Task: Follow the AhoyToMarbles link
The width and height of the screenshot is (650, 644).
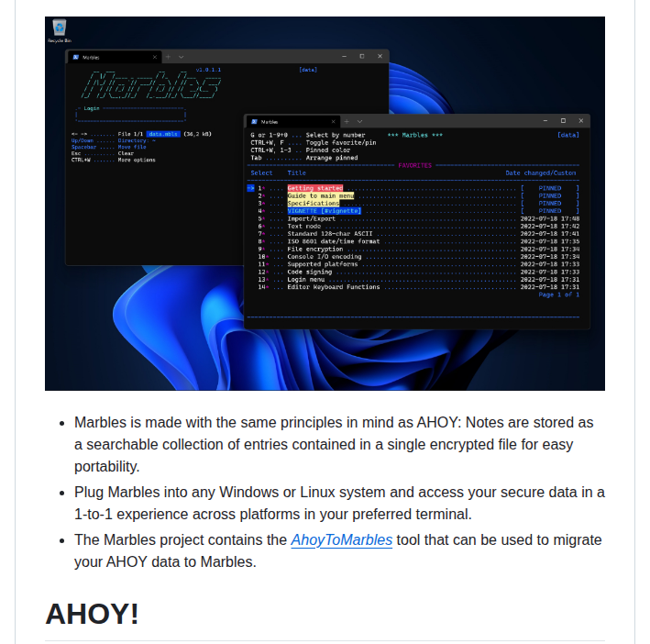Action: click(x=342, y=540)
